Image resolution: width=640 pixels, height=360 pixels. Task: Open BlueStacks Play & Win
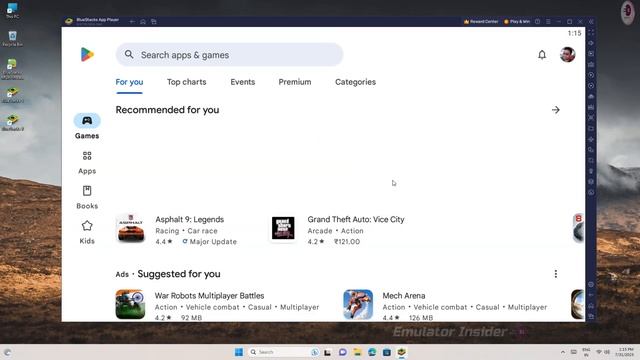pos(517,22)
